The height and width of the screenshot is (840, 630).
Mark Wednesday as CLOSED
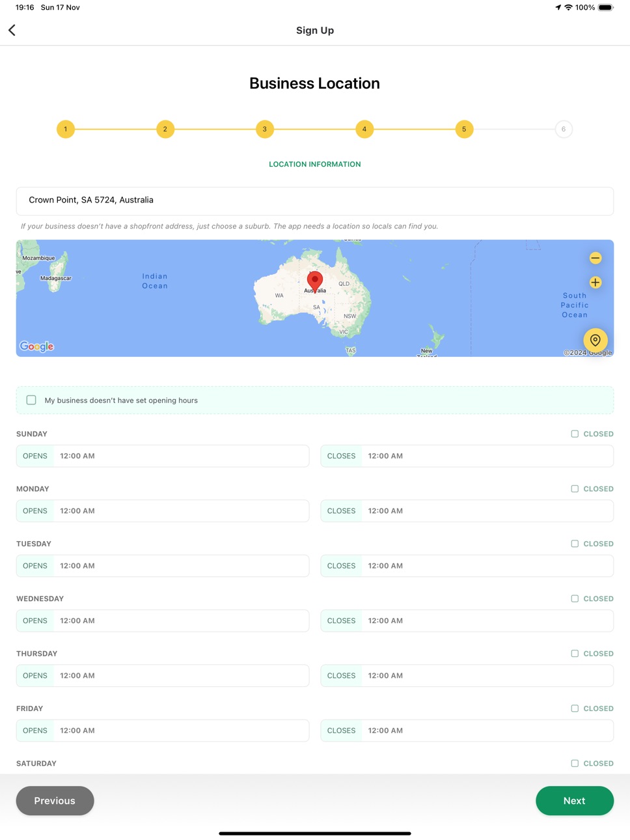[575, 598]
